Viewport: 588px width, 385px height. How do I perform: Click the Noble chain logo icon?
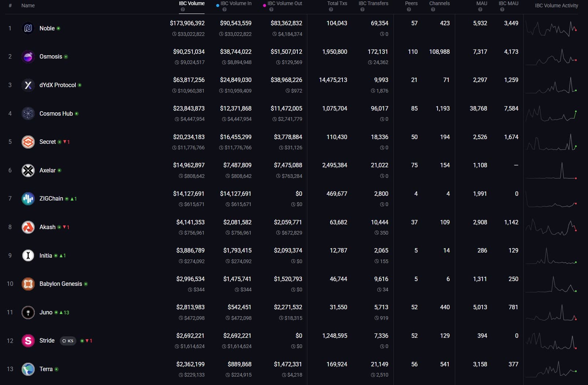point(28,28)
